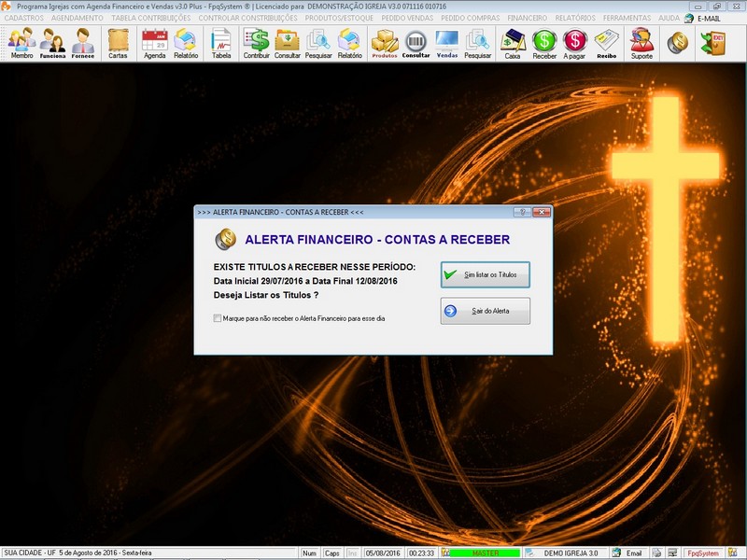Check the box to stop today's Alerta Financeiro
747x560 pixels.
point(218,318)
